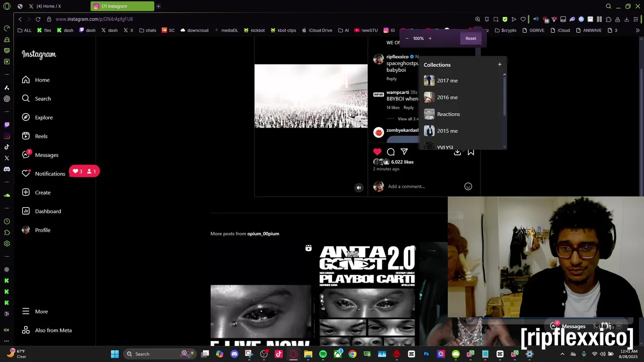Image resolution: width=644 pixels, height=362 pixels.
Task: Switch to the Instagram browser tab
Action: click(x=123, y=6)
